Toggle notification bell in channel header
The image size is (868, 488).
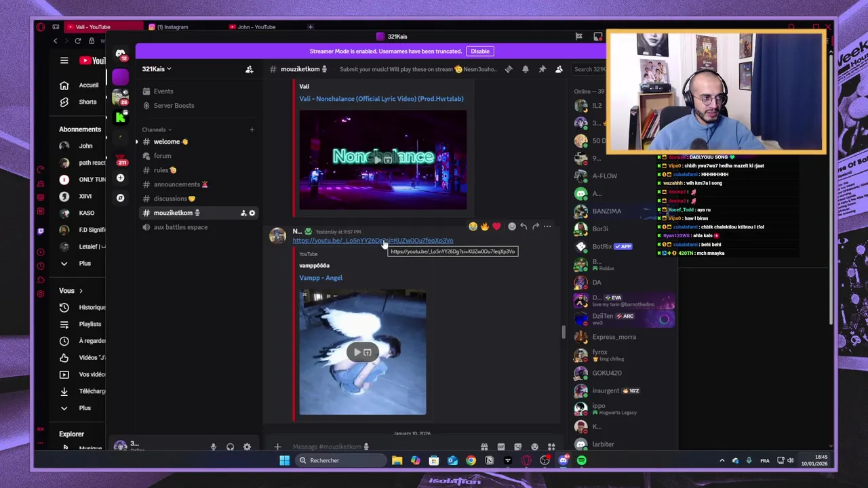[526, 69]
